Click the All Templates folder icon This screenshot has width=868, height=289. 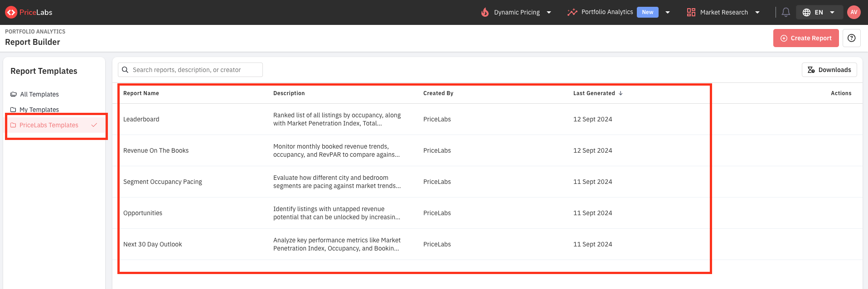[x=14, y=94]
